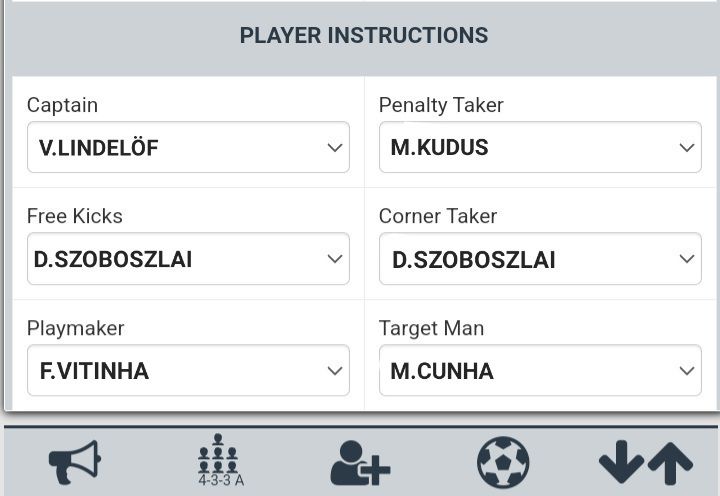Click the Playmaker field label
The image size is (720, 496).
(x=75, y=328)
